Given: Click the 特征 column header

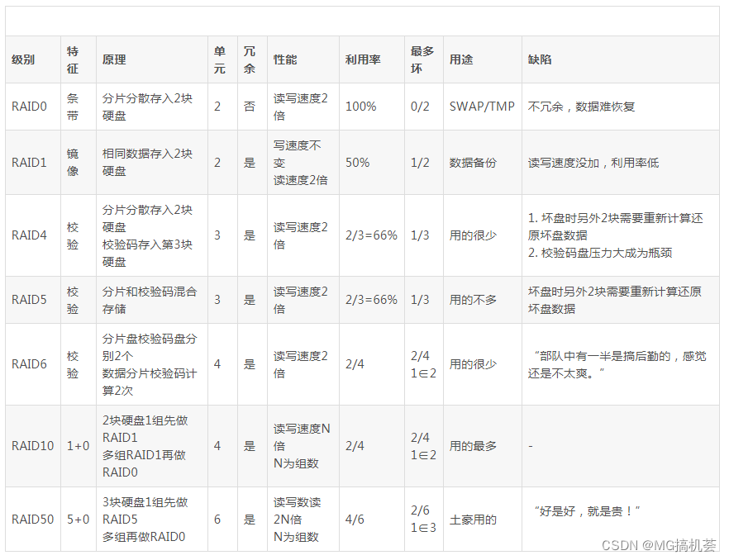Looking at the screenshot, I should [79, 59].
